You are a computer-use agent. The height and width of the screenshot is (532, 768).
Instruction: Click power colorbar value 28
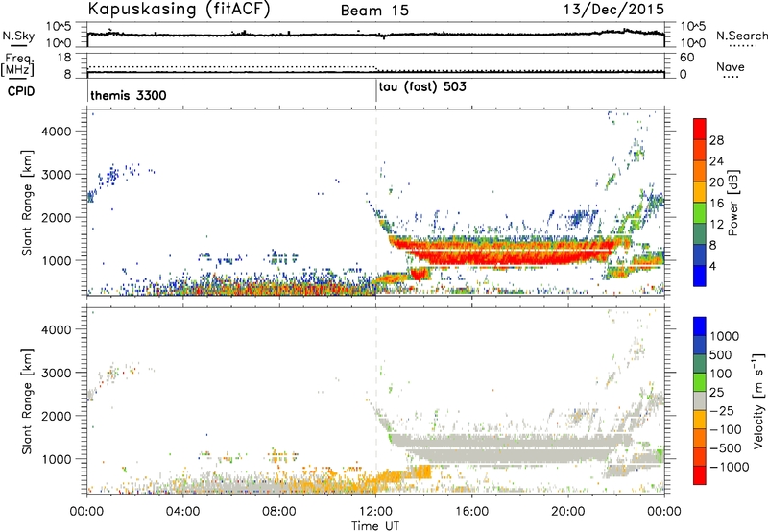click(716, 140)
